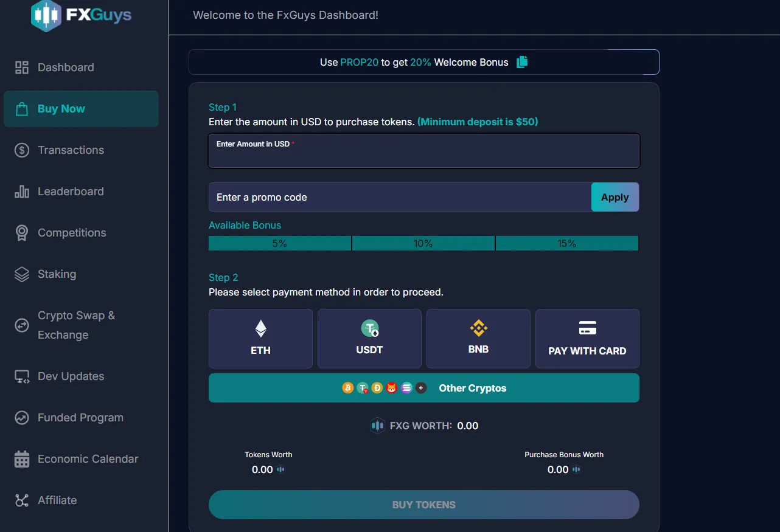Viewport: 780px width, 532px height.
Task: Click the Dashboard grid icon in sidebar
Action: coord(22,67)
